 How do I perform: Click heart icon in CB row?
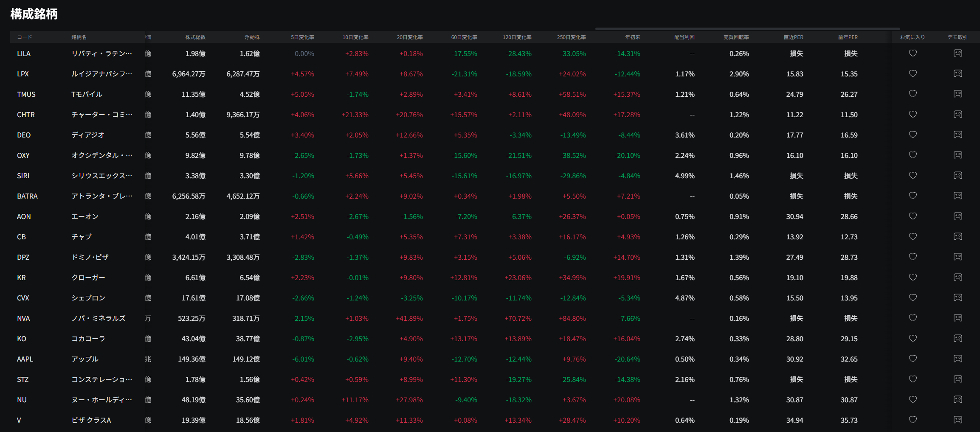pos(912,237)
